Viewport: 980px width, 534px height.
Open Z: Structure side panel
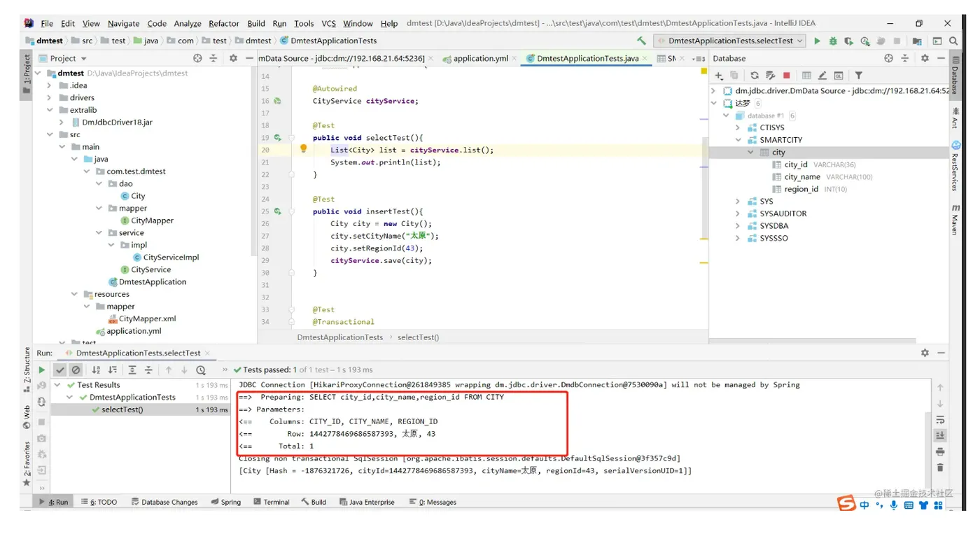(x=27, y=370)
